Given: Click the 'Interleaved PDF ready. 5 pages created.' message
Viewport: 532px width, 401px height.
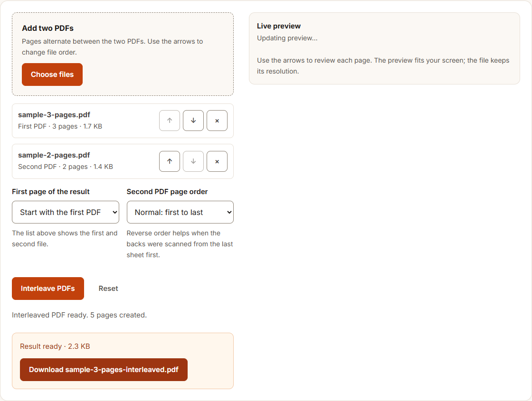Looking at the screenshot, I should tap(79, 315).
